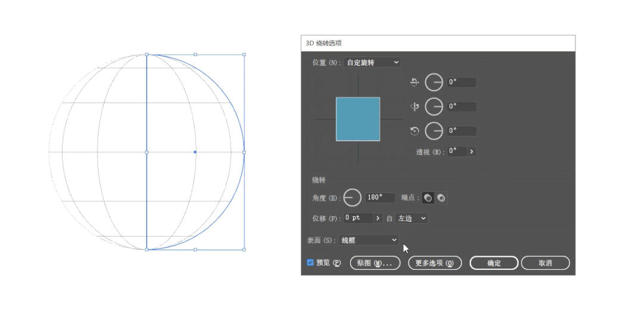
Task: Click the X-axis rotation 0° field
Action: 462,82
